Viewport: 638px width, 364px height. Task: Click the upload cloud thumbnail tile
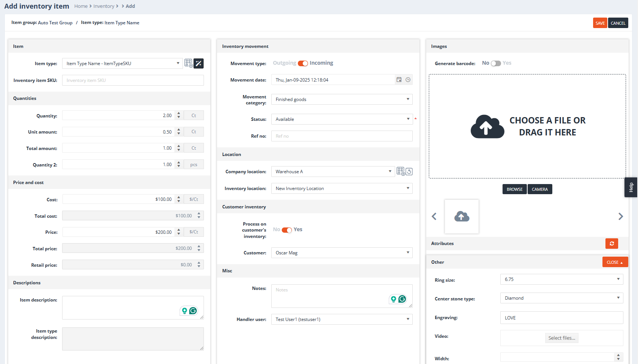point(461,217)
